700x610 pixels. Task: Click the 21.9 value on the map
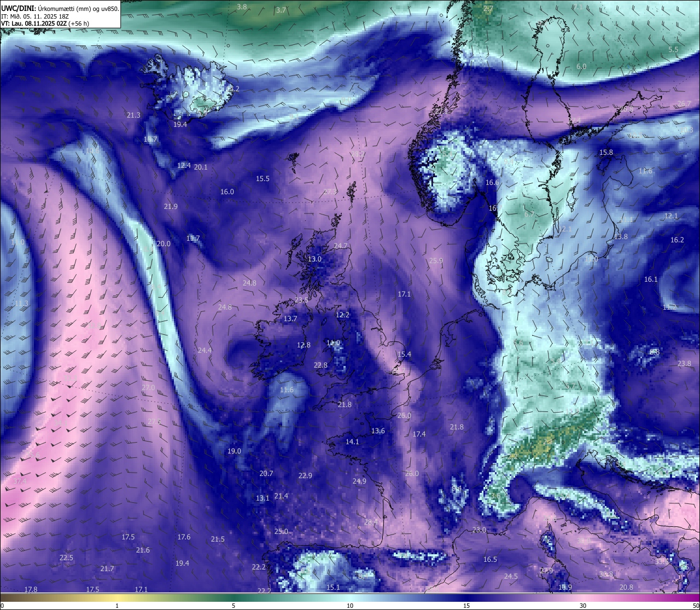[x=171, y=206]
